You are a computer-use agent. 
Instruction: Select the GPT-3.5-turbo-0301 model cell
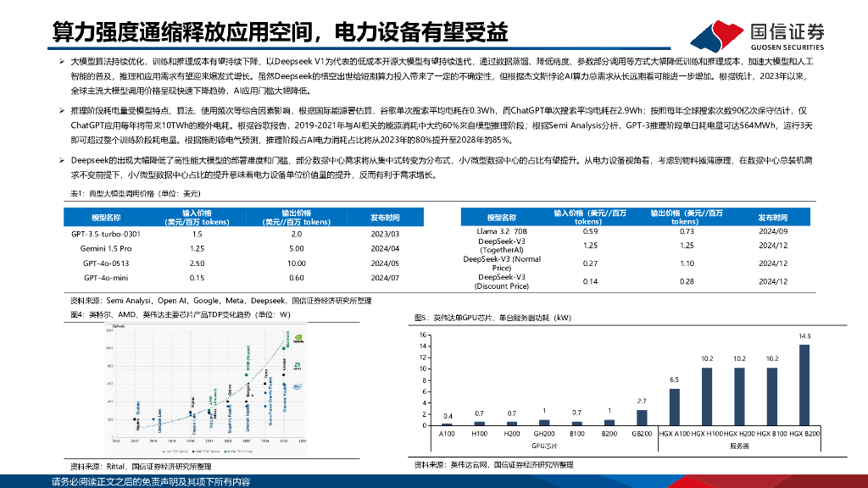[106, 234]
